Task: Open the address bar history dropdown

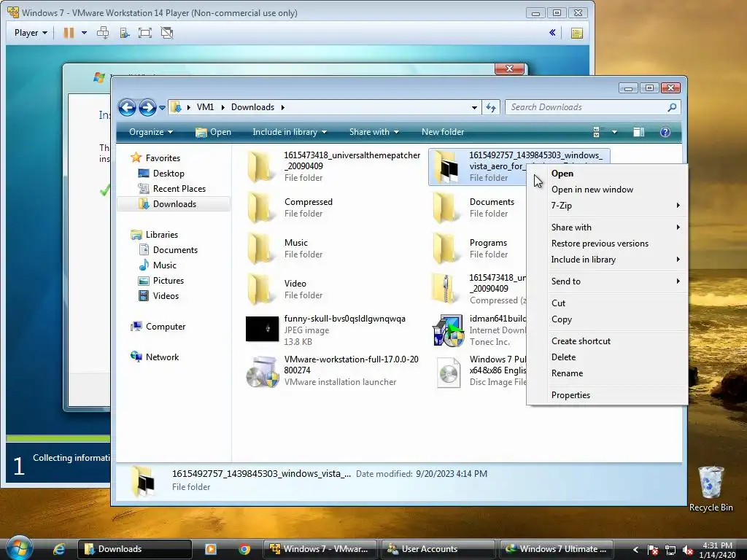Action: pyautogui.click(x=474, y=108)
